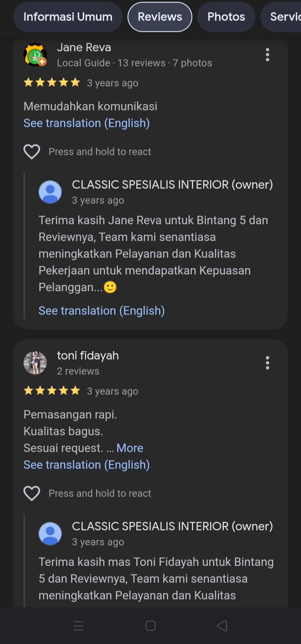Tap Android back navigation button
The width and height of the screenshot is (301, 644).
coord(222,626)
